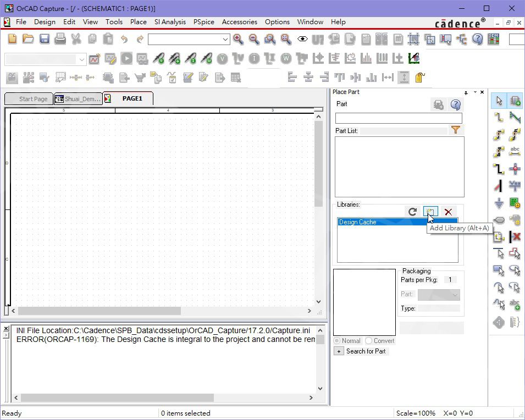Close the Place Part panel
Image resolution: width=525 pixels, height=420 pixels.
point(482,92)
